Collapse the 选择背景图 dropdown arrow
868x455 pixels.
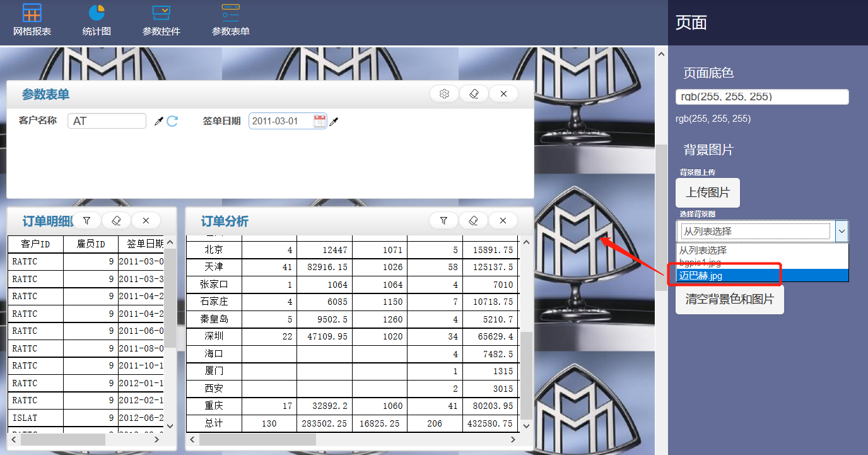coord(842,232)
